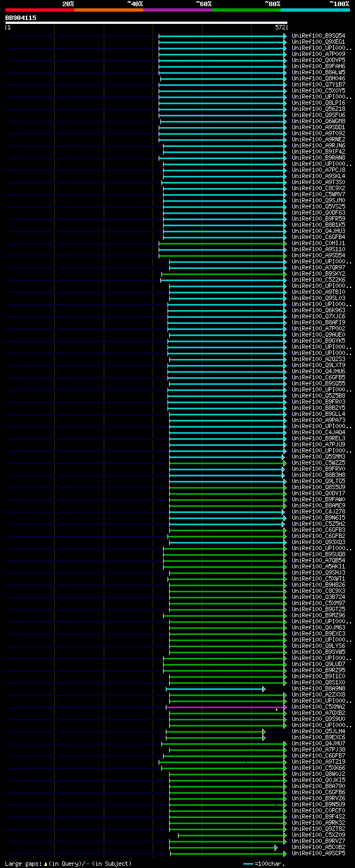Select hit label UniRef100_B9H826
The width and height of the screenshot is (355, 868).
[318, 585]
